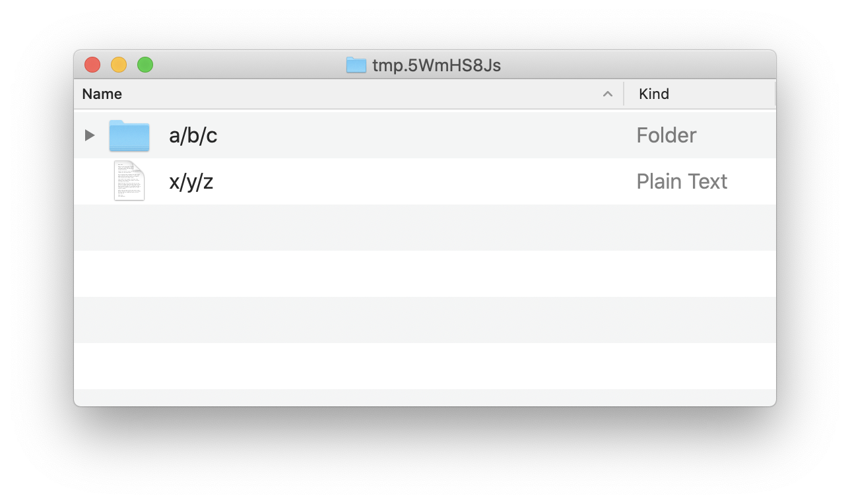Click the blue a/b/c folder icon
Image resolution: width=850 pixels, height=504 pixels.
129,135
